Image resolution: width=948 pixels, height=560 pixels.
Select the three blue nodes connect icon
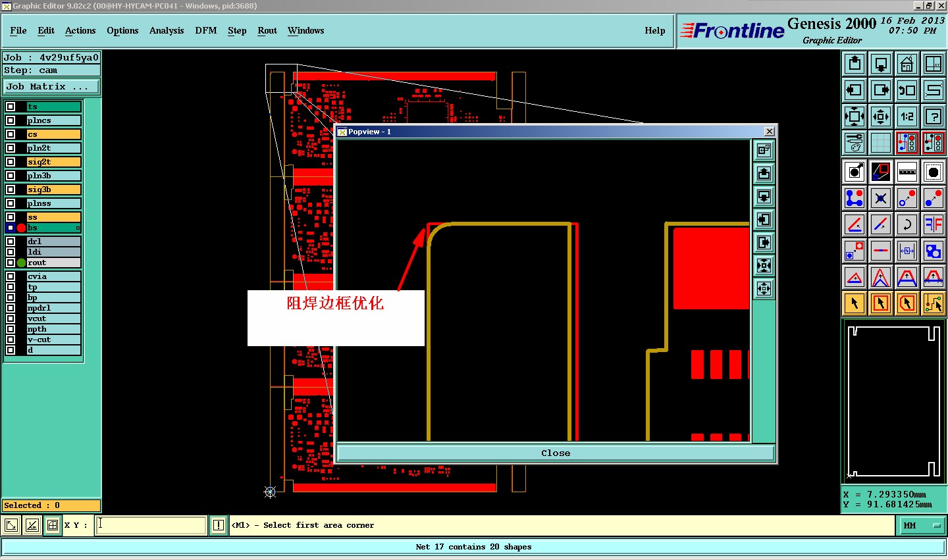click(855, 197)
